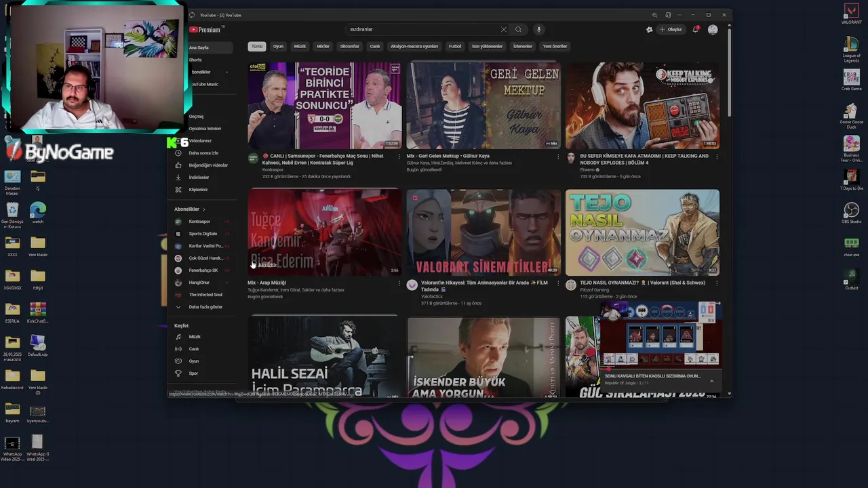Image resolution: width=868 pixels, height=488 pixels.
Task: Click the YouTube page vertical scrollbar
Action: point(729,71)
